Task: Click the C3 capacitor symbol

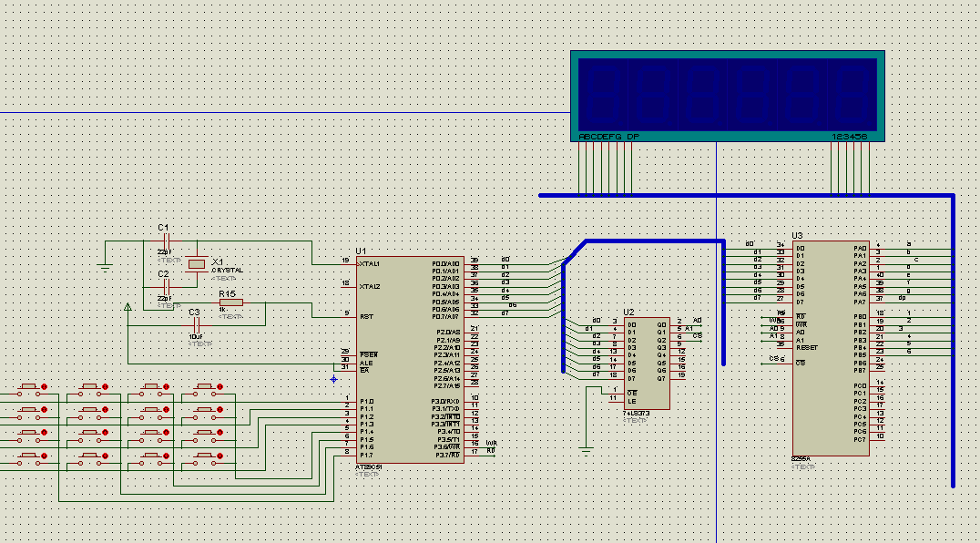Action: [x=196, y=325]
